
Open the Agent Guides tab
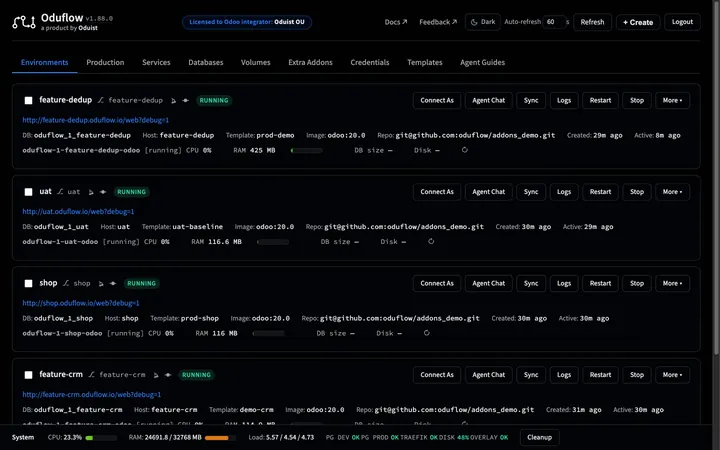click(483, 62)
